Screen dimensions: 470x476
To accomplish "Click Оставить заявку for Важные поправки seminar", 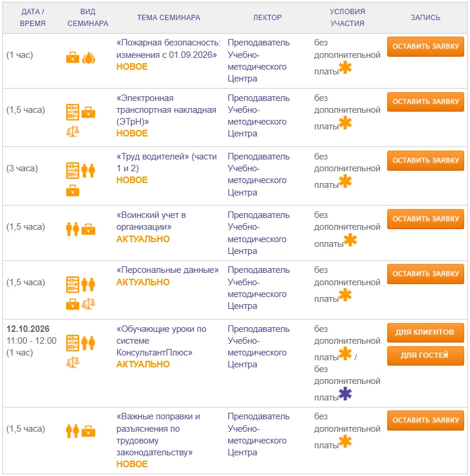I will click(x=425, y=420).
